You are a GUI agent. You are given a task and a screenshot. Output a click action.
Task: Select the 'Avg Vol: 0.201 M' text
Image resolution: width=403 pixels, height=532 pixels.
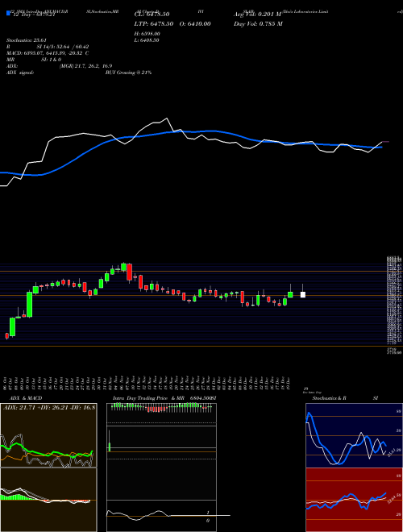point(257,15)
